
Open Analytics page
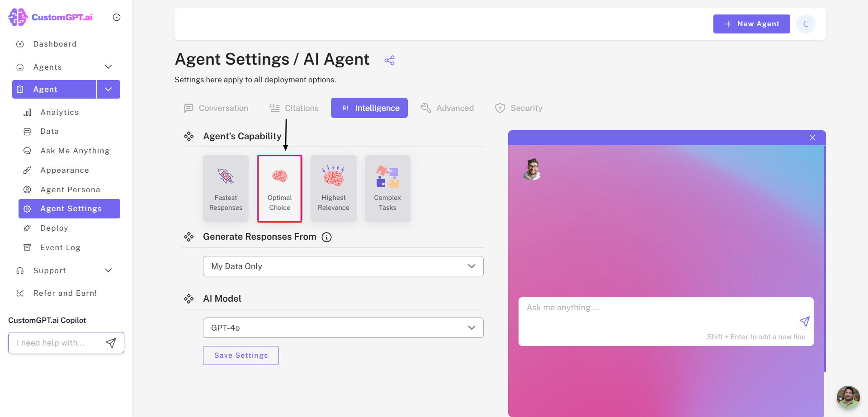59,112
